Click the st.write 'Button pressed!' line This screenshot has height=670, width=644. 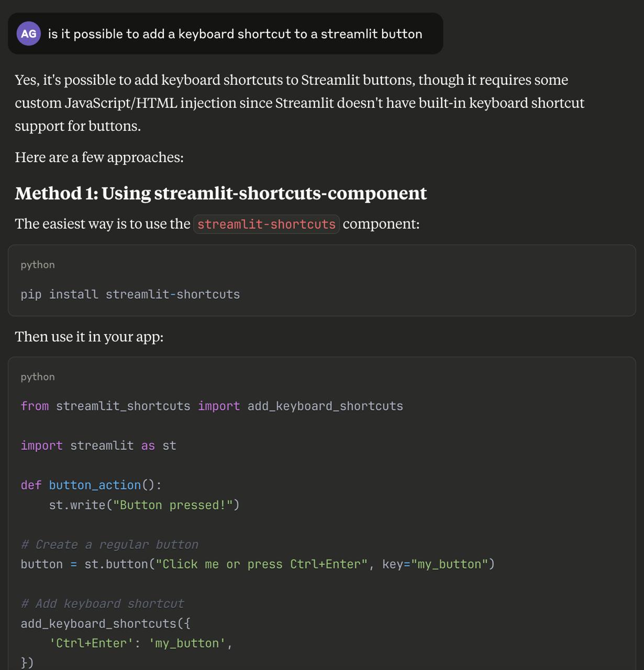tap(144, 505)
